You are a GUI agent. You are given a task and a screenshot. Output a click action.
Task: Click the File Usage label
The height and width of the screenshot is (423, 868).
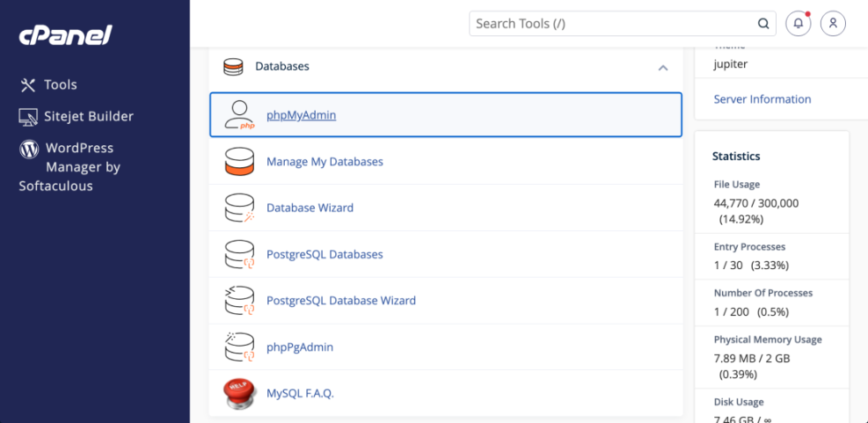pyautogui.click(x=737, y=185)
